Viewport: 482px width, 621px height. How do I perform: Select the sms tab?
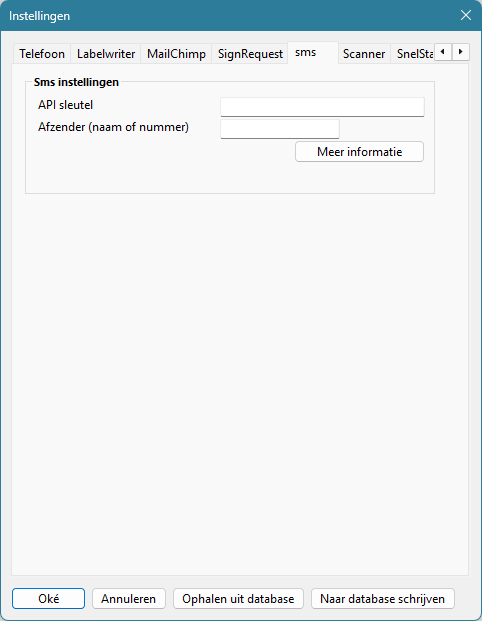point(313,53)
